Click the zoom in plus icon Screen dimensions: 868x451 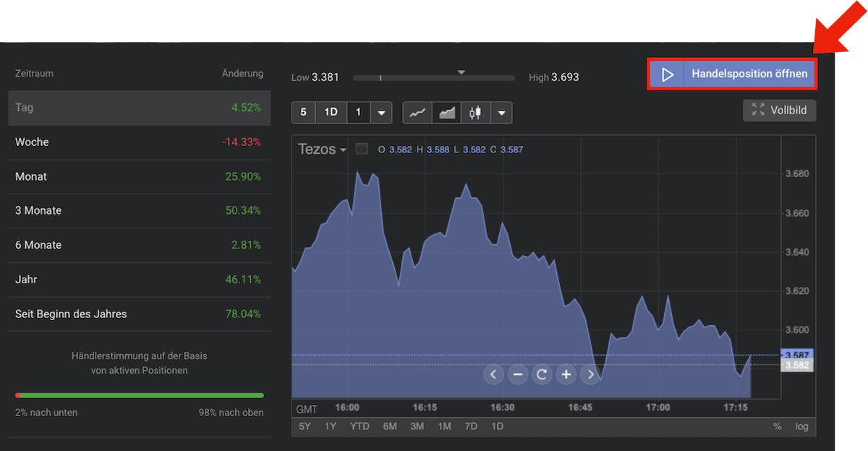(x=566, y=374)
